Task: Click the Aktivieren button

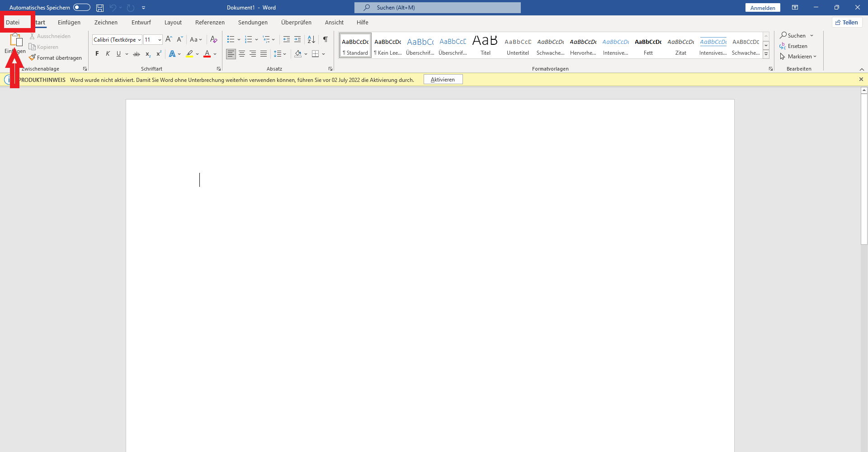Action: 443,80
